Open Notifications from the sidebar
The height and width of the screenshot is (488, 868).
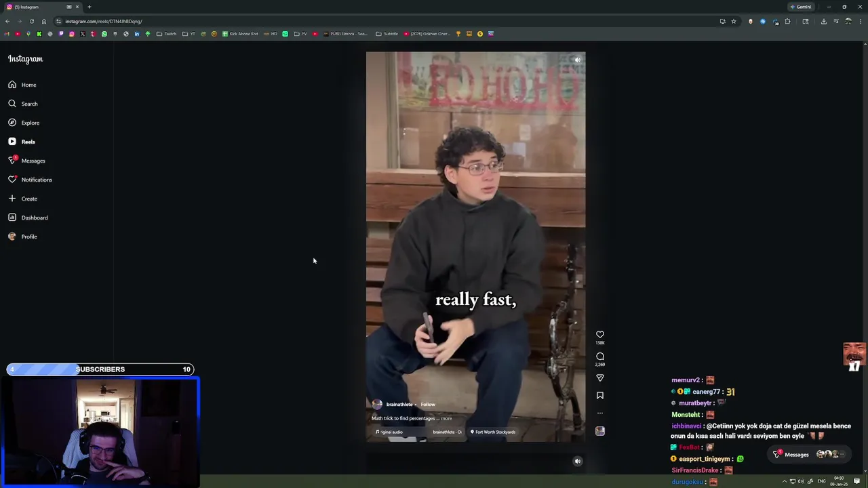click(x=30, y=180)
